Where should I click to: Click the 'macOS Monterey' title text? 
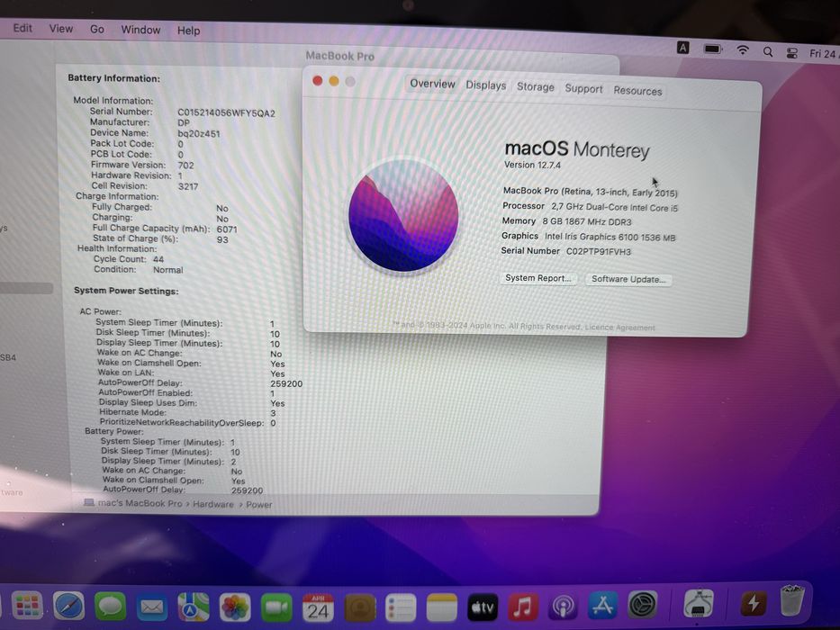(x=577, y=148)
